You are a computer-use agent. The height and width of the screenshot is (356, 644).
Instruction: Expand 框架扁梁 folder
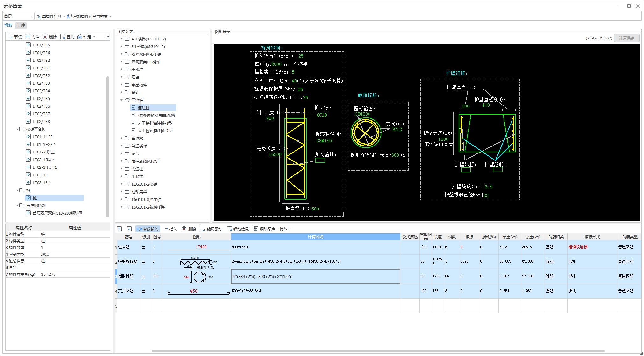pos(122,192)
